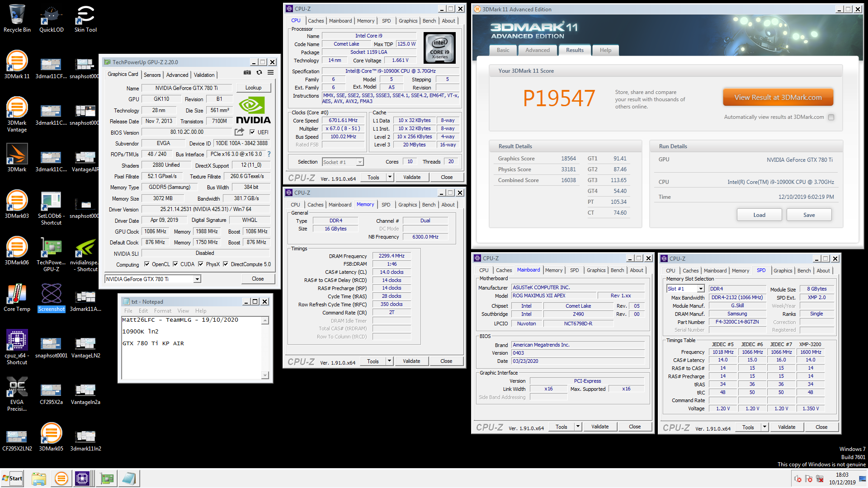Open the CPU-Z taskbar icon
Viewport: 868px width, 488px height.
point(82,479)
